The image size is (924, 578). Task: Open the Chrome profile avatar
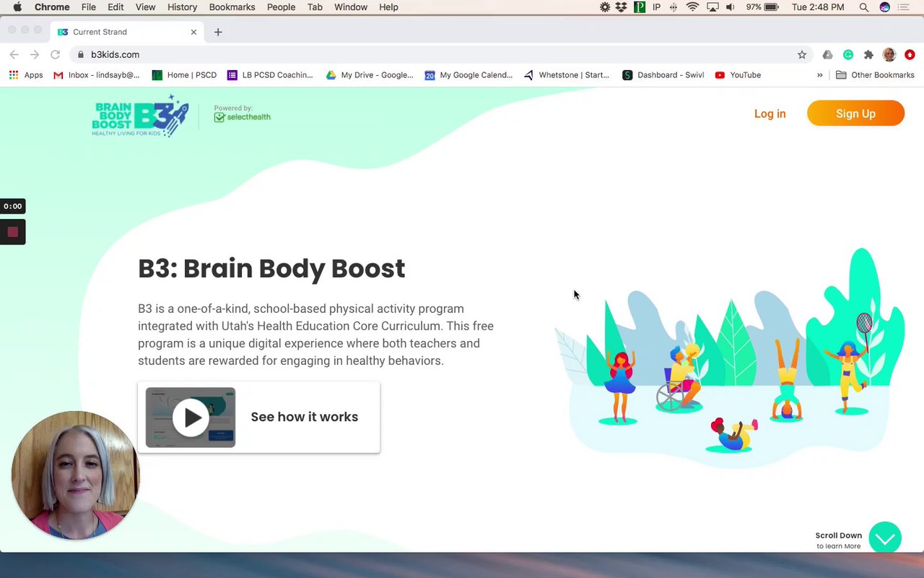[889, 54]
